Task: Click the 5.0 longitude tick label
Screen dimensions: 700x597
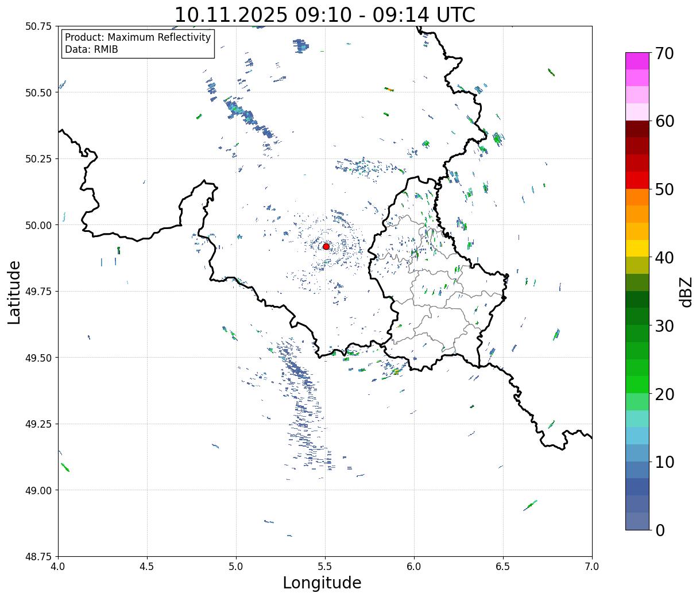Action: point(236,567)
